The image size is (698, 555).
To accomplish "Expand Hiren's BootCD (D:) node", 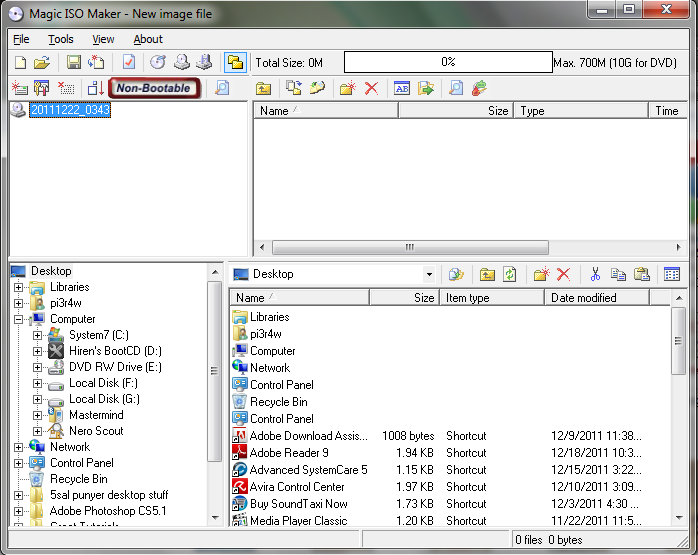I will tap(37, 351).
